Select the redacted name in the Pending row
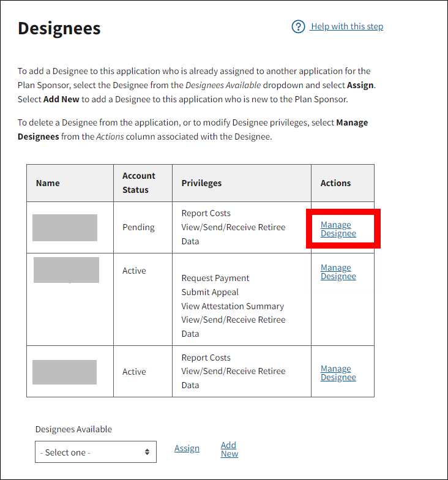 click(x=65, y=228)
